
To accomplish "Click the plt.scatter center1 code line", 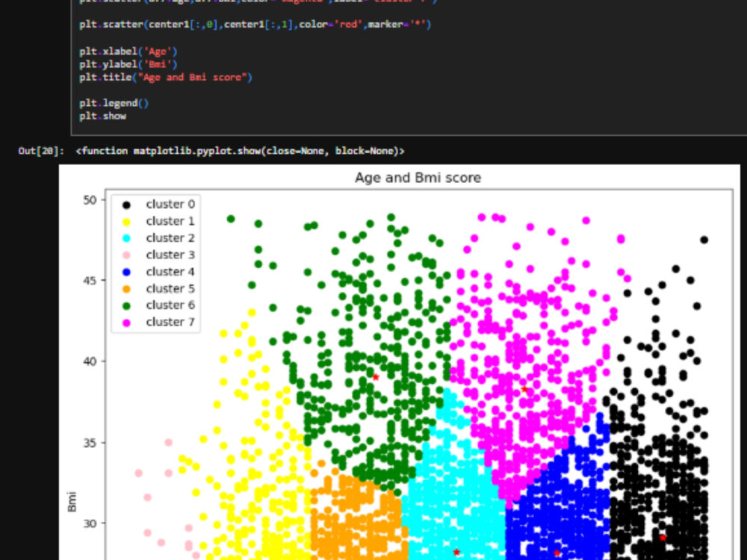I will [x=255, y=25].
